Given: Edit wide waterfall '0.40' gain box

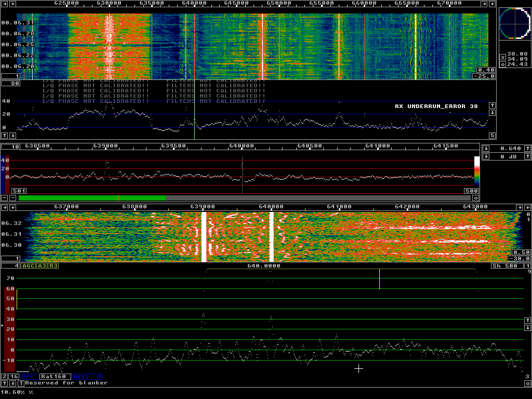Looking at the screenshot, I should point(486,70).
